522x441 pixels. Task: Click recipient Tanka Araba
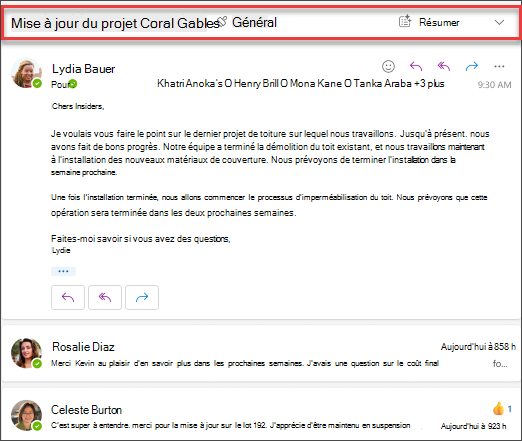382,83
